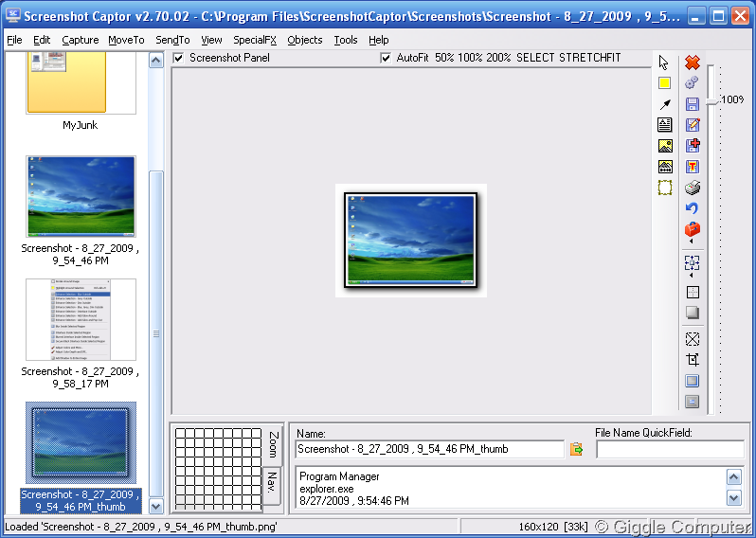Click the select-all region arrows icon

tap(693, 262)
